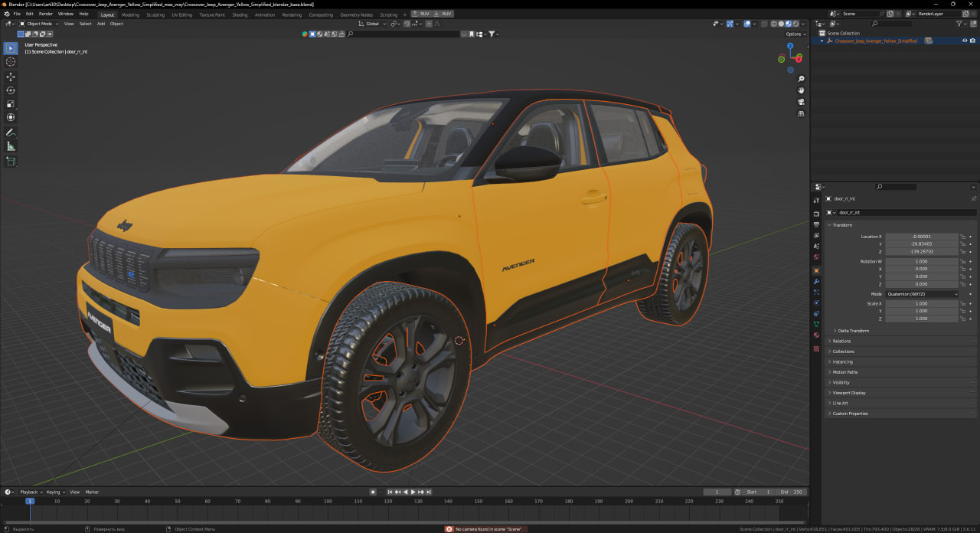Switch to rendered viewport shading
Image resolution: width=980 pixels, height=533 pixels.
tap(795, 24)
